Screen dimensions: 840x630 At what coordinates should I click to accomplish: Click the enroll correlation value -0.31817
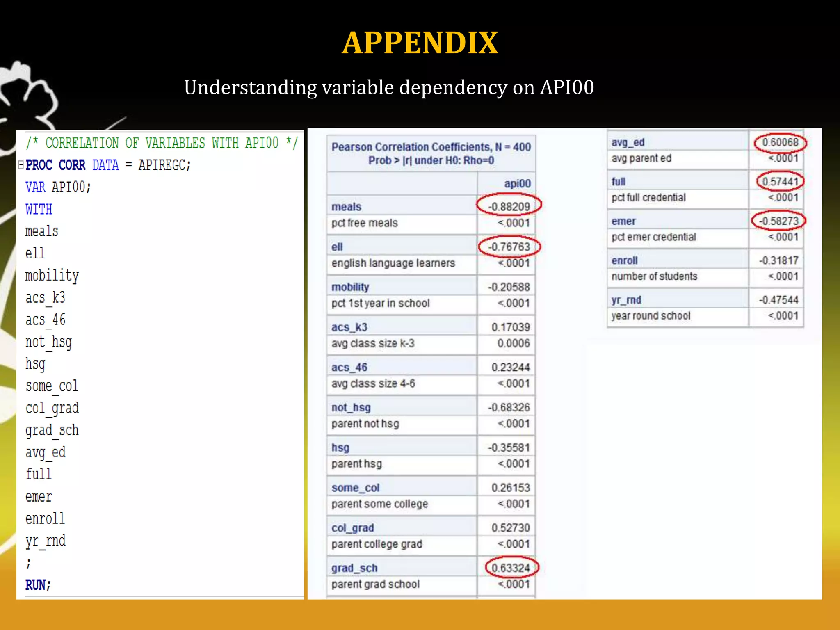[x=778, y=260]
